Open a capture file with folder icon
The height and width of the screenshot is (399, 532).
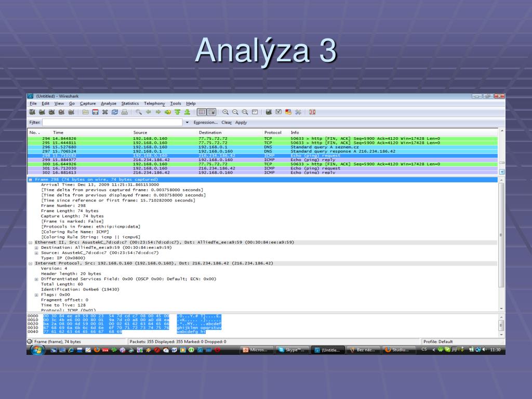pos(86,112)
